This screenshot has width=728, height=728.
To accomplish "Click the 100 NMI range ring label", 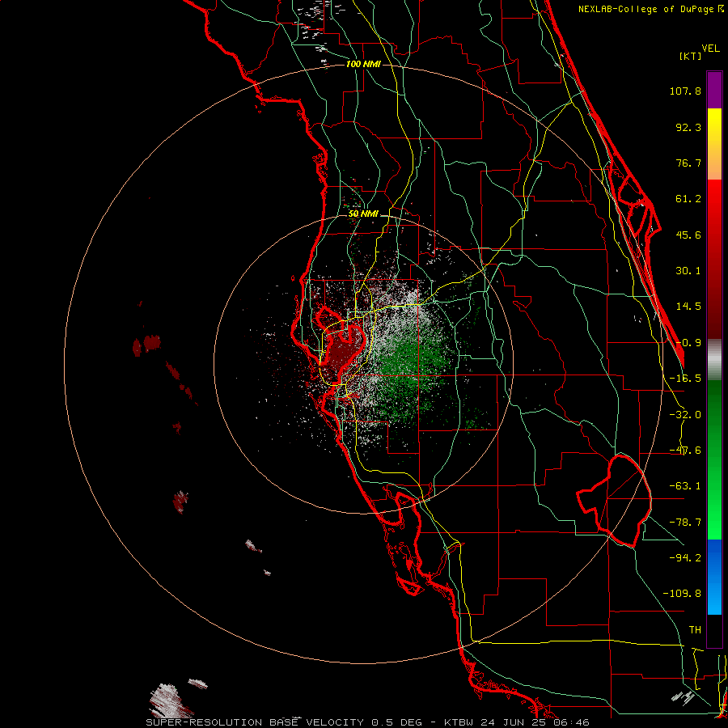I will coord(363,64).
